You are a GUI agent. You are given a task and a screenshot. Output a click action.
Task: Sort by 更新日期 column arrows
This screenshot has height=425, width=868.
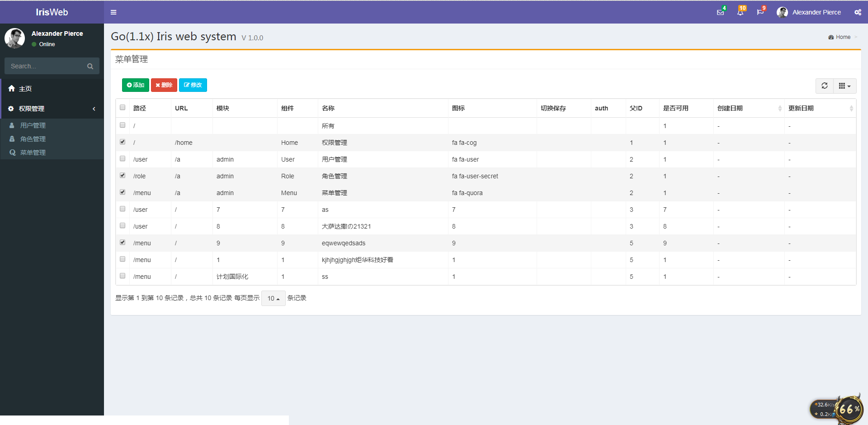coord(851,108)
